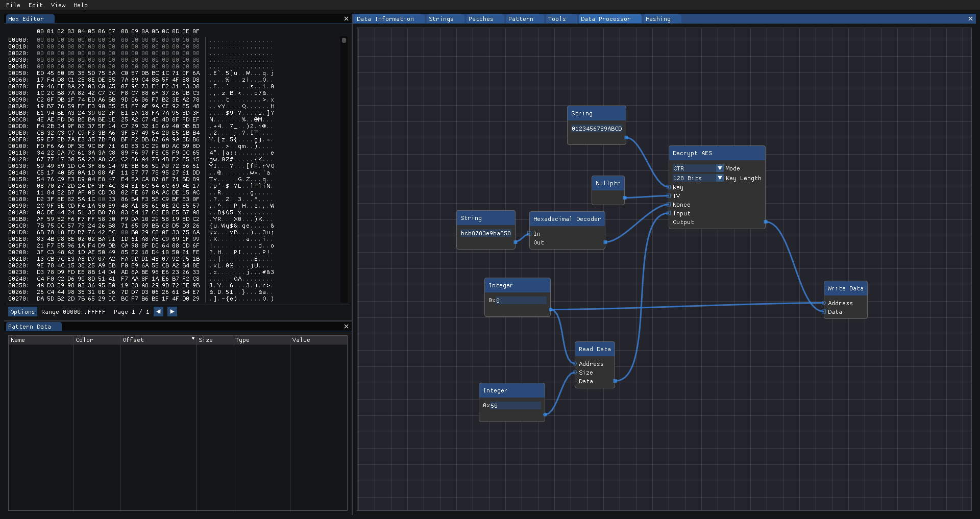Close the Hex Editor panel

click(x=346, y=19)
